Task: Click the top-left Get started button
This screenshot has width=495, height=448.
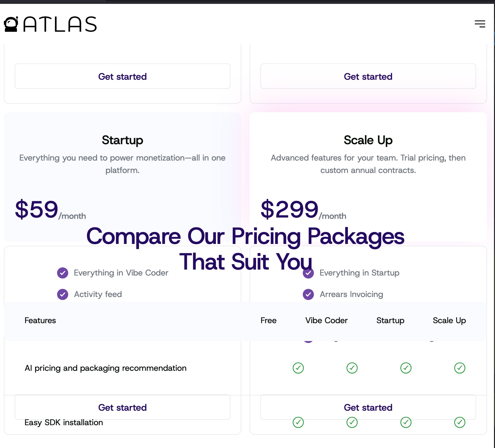Action: click(x=122, y=76)
